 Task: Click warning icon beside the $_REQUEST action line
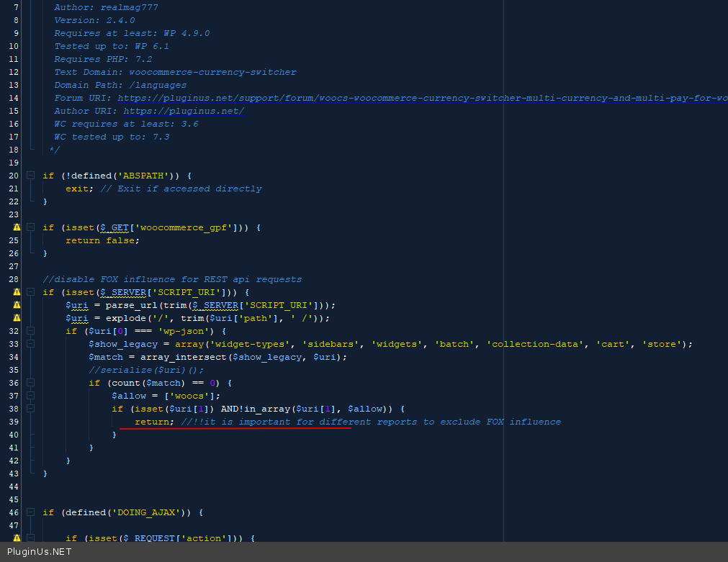[x=17, y=538]
